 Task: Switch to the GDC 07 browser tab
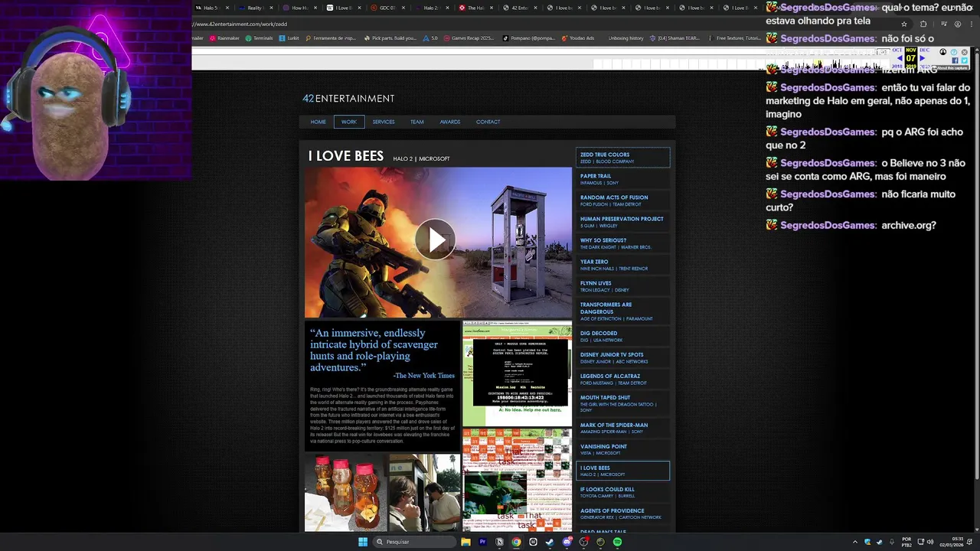click(387, 8)
